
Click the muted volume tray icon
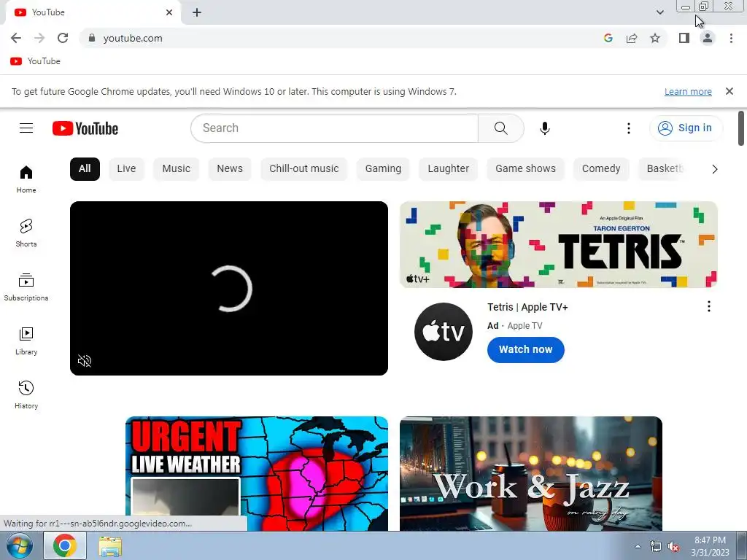[673, 547]
